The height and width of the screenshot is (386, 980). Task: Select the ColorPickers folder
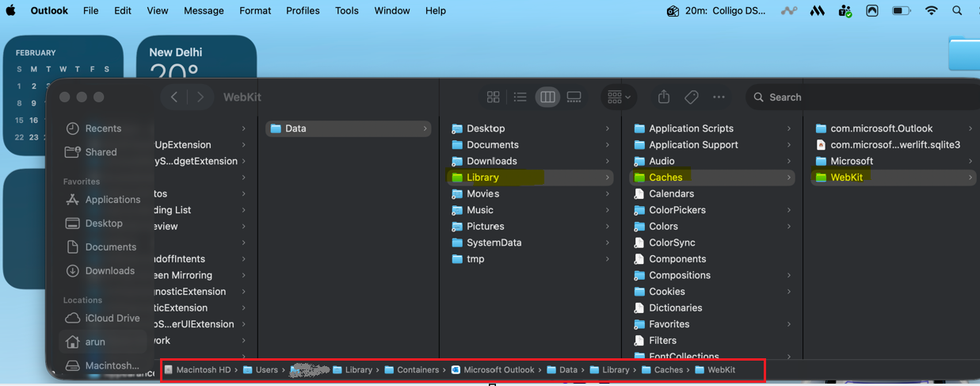pyautogui.click(x=712, y=210)
